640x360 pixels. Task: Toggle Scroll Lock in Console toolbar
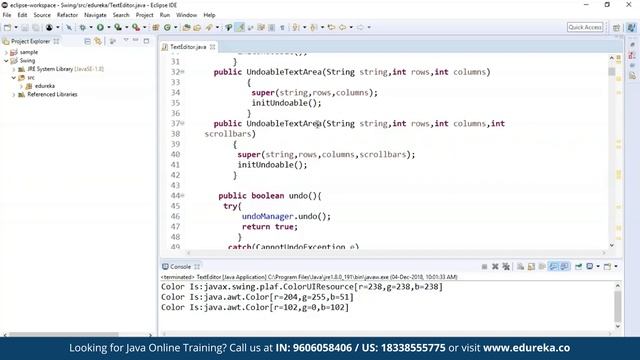pos(531,267)
